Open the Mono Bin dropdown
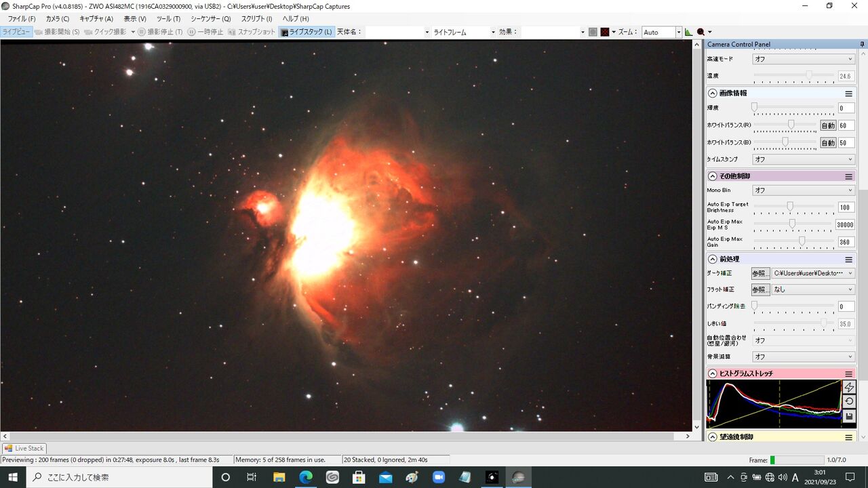Screen dimensions: 868x488 [804, 190]
